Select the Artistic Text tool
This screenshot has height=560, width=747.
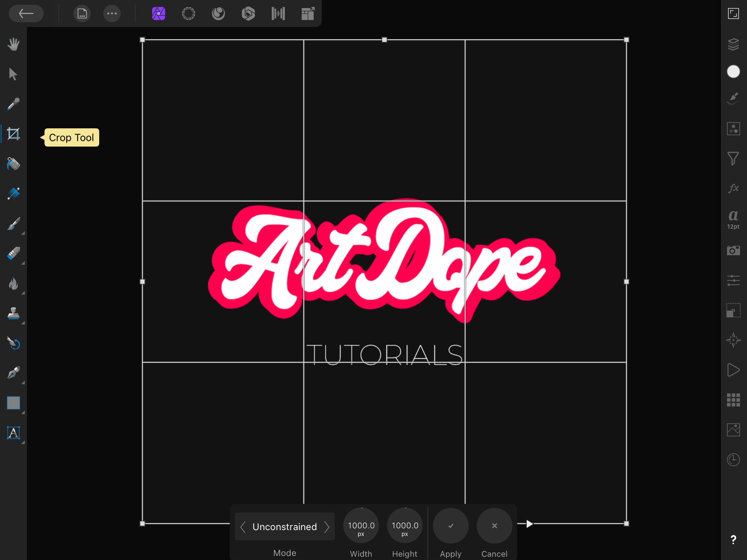click(13, 433)
